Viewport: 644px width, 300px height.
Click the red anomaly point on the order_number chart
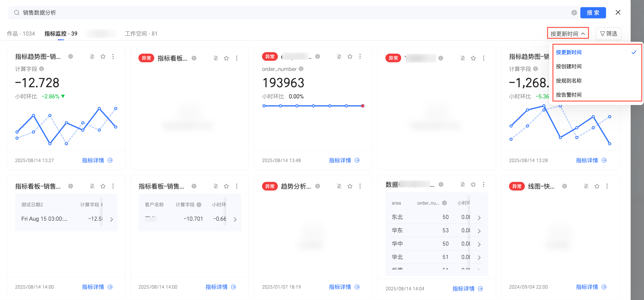pyautogui.click(x=362, y=106)
